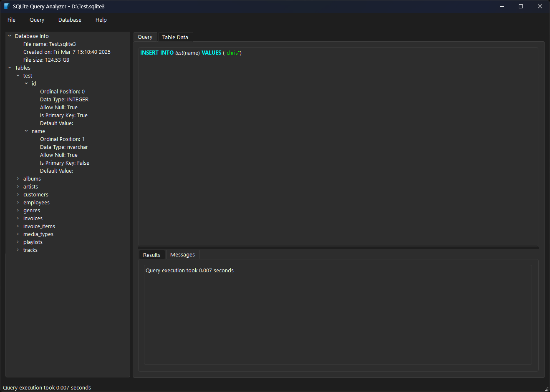Click 'Is Primary Key: True' row
The width and height of the screenshot is (550, 392).
click(x=64, y=115)
